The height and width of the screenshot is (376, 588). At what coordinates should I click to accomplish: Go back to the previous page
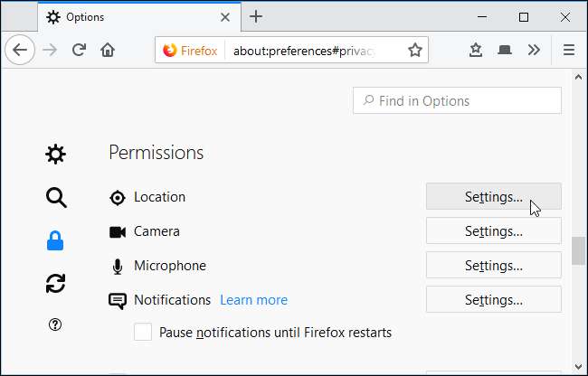[x=20, y=51]
